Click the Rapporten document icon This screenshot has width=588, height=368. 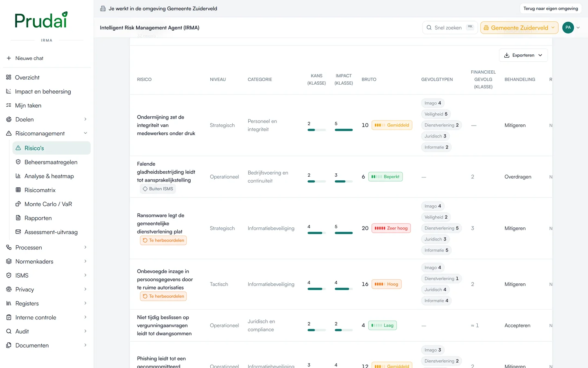[18, 218]
